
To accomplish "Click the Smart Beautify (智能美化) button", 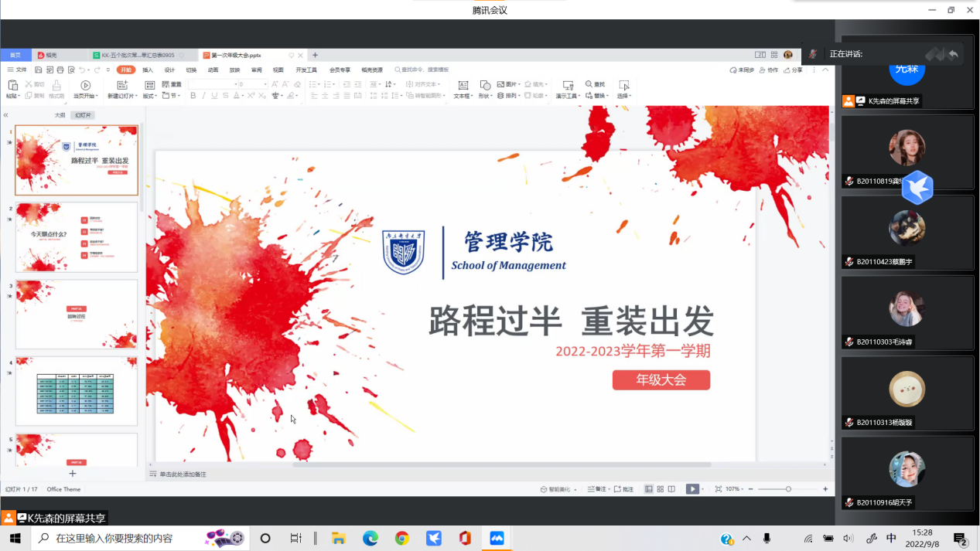I will (x=558, y=489).
